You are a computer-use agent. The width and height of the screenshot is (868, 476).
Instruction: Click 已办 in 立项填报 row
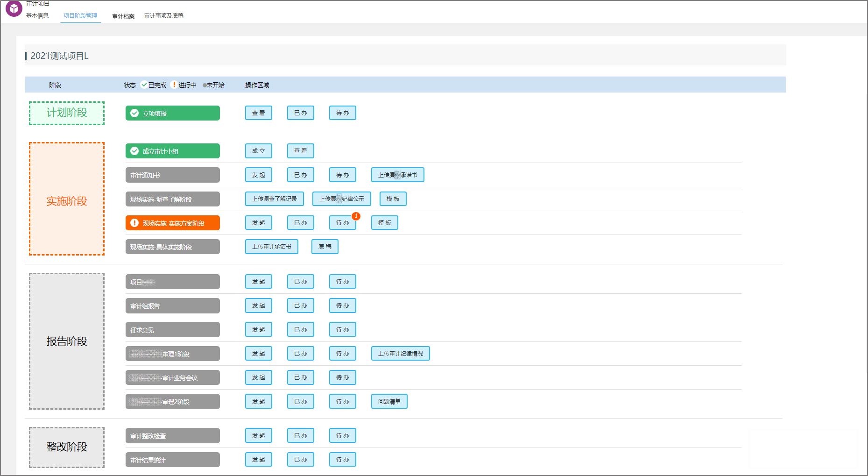pyautogui.click(x=301, y=113)
